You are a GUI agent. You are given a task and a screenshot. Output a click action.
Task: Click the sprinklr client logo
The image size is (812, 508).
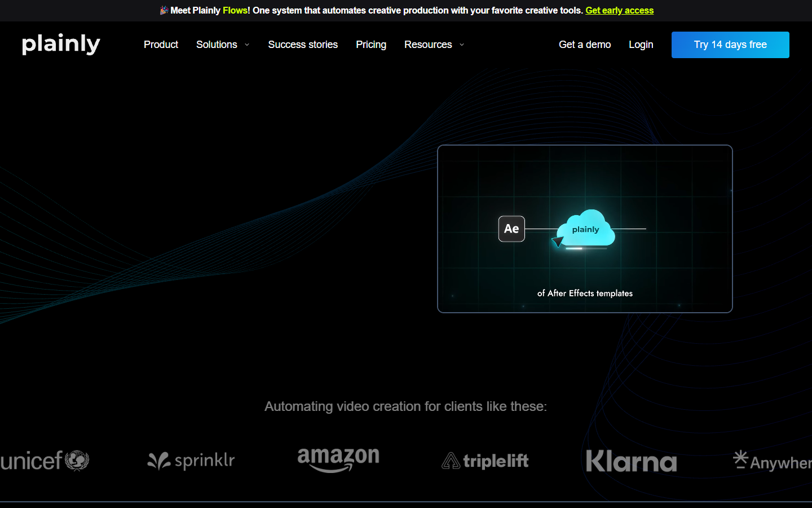point(191,461)
